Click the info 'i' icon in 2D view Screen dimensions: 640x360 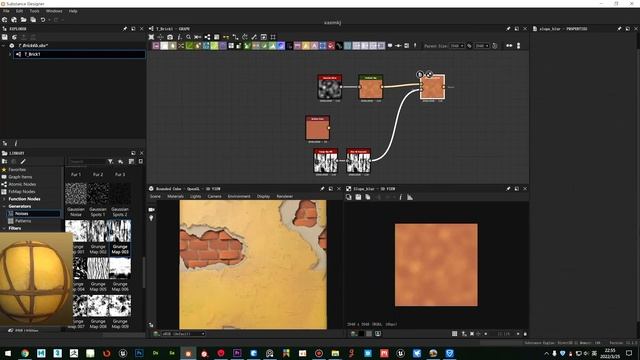click(x=400, y=197)
